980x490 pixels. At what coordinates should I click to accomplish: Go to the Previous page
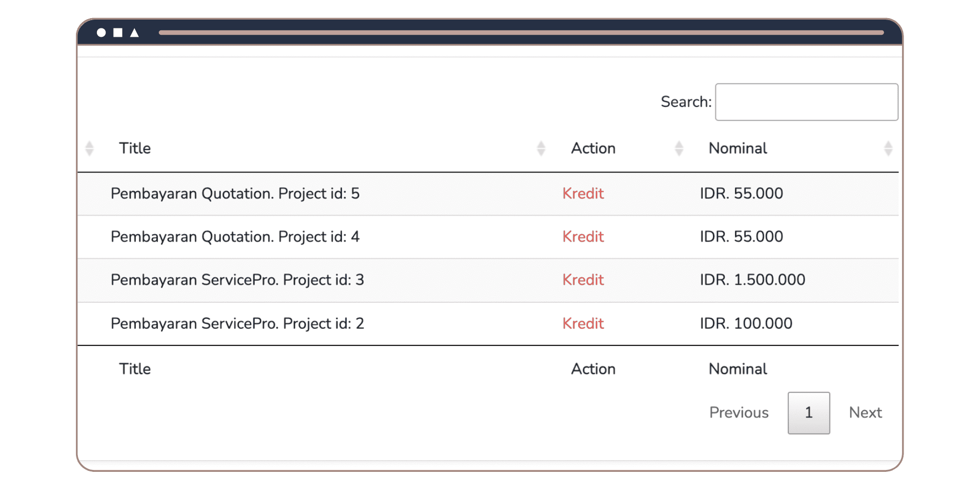tap(738, 413)
